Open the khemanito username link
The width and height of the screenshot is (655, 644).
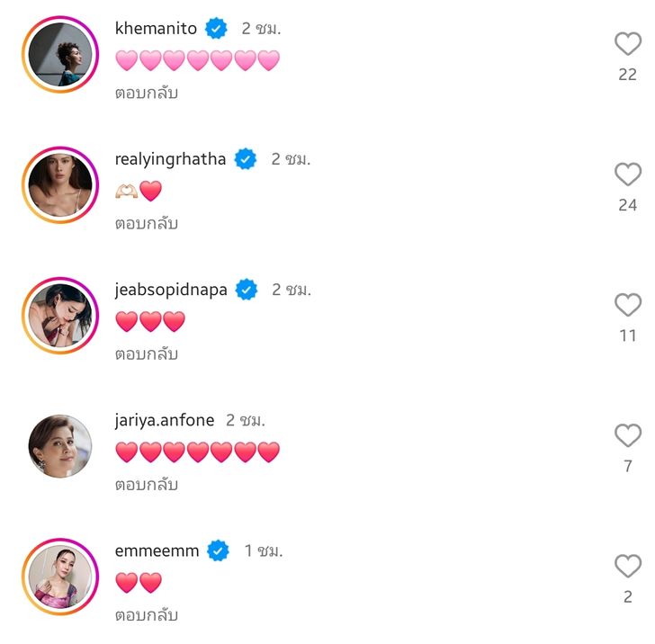pos(156,29)
